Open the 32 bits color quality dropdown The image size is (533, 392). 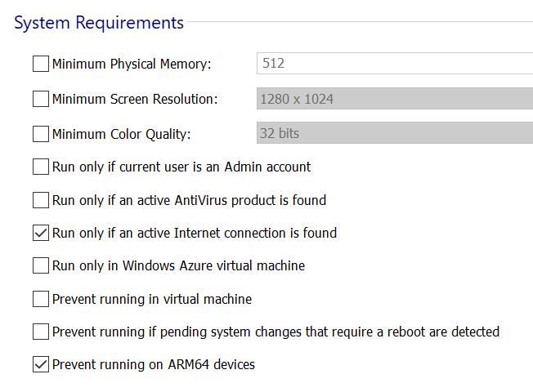tap(395, 133)
